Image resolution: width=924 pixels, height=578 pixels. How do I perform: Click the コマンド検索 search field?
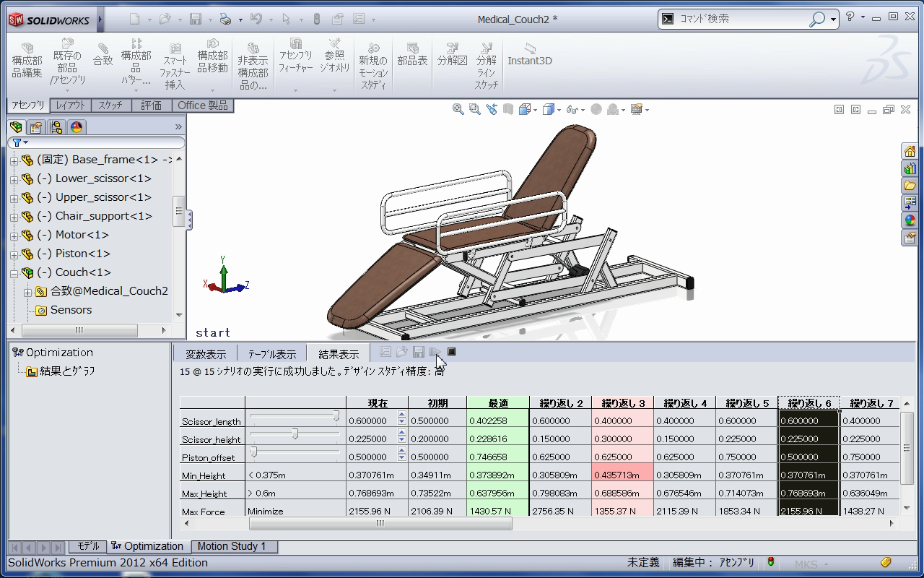(x=744, y=19)
